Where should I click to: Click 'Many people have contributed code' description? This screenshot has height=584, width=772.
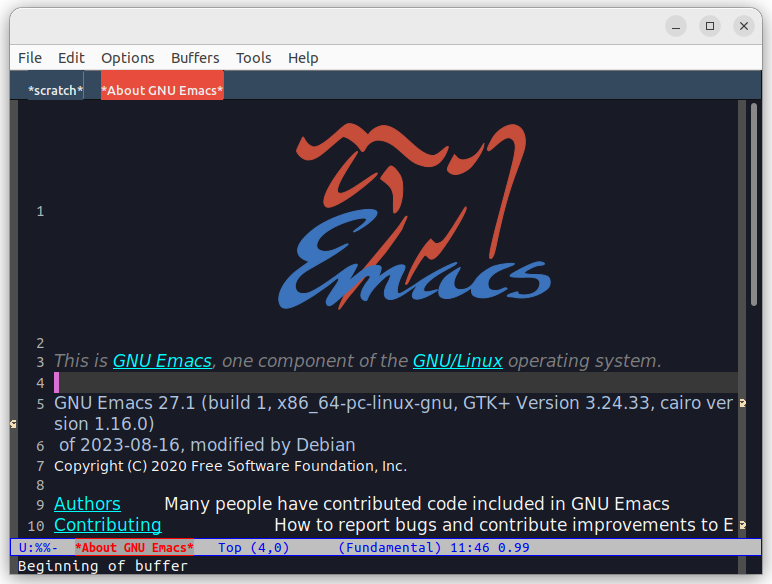417,504
